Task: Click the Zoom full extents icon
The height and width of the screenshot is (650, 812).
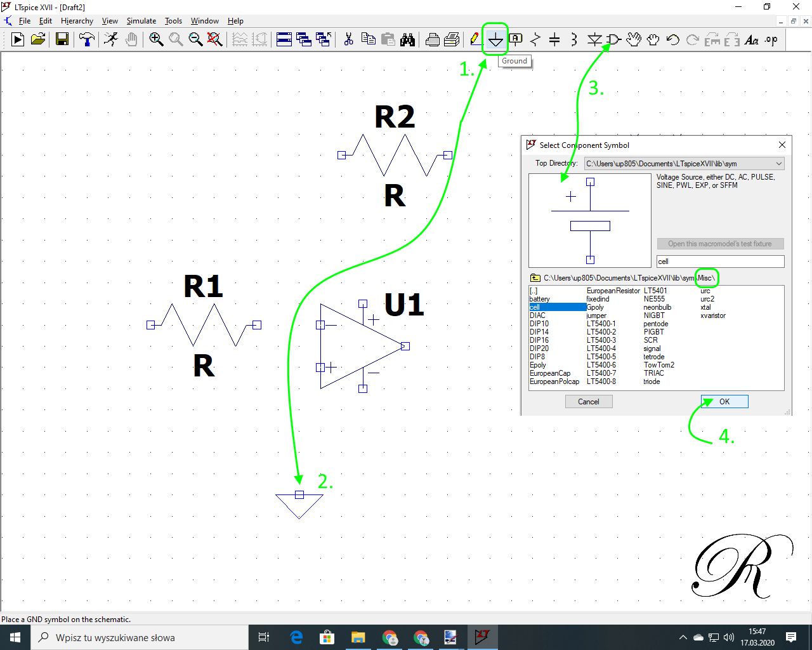Action: (215, 39)
